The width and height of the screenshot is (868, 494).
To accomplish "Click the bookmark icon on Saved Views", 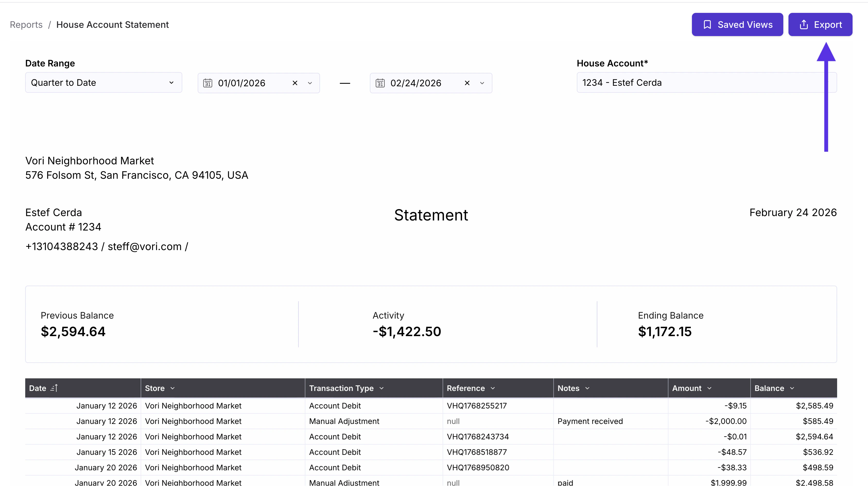I will (x=707, y=25).
